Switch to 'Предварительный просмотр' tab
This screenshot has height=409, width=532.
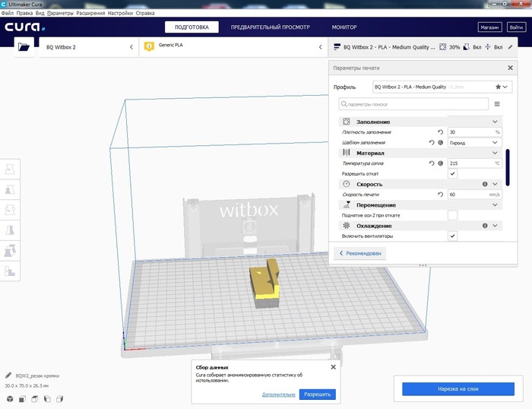pos(270,27)
